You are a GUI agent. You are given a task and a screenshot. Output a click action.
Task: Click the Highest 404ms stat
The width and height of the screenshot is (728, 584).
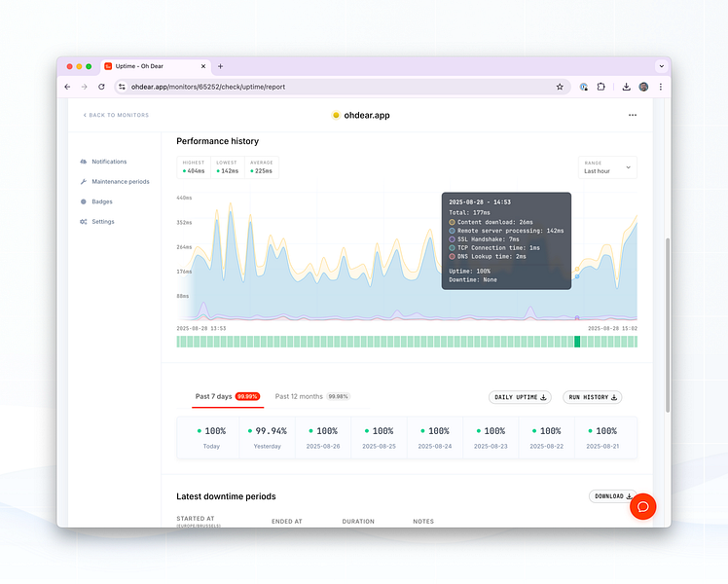194,167
